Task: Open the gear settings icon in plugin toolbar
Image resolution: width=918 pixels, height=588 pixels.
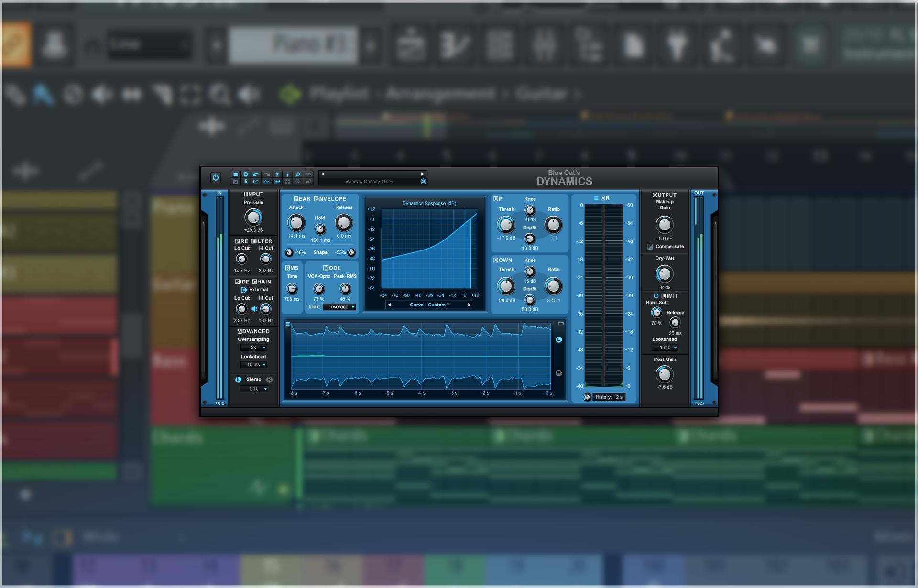Action: click(x=246, y=174)
